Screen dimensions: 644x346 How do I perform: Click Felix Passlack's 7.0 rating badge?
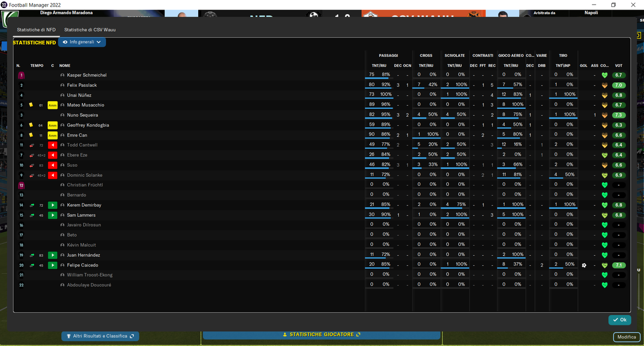pos(619,85)
